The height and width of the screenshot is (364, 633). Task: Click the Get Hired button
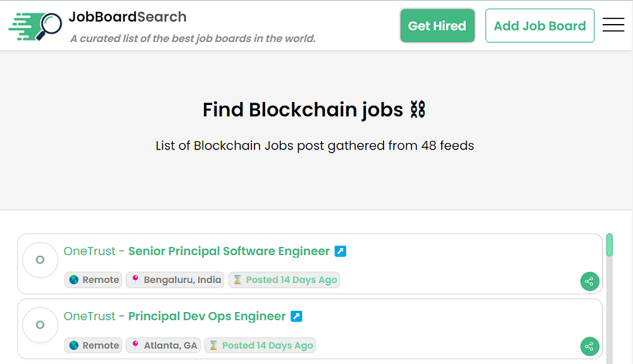(437, 26)
